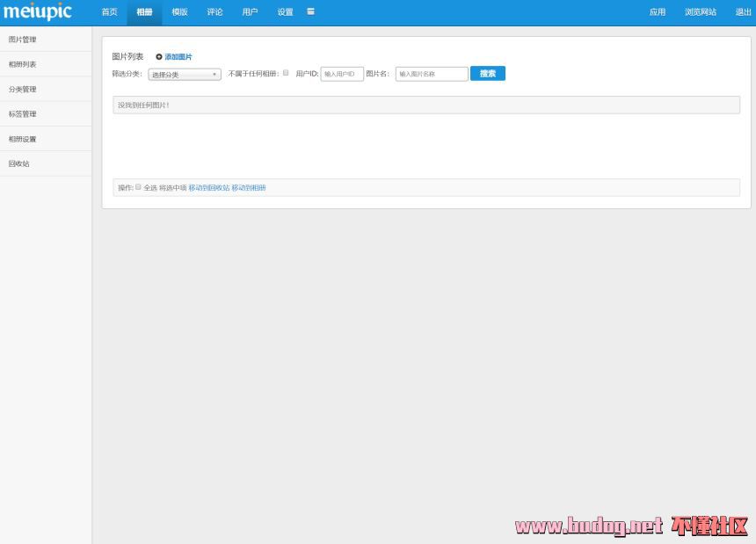Switch to the 首页 tab
This screenshot has height=544, width=756.
109,12
